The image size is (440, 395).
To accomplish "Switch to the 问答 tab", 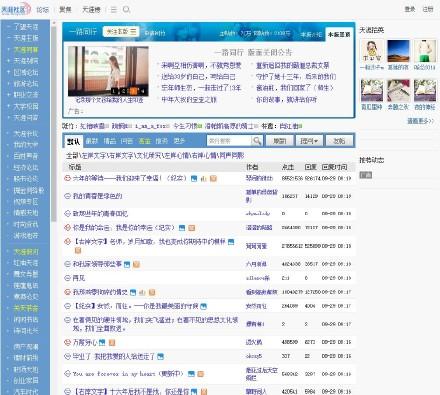I will tap(127, 141).
